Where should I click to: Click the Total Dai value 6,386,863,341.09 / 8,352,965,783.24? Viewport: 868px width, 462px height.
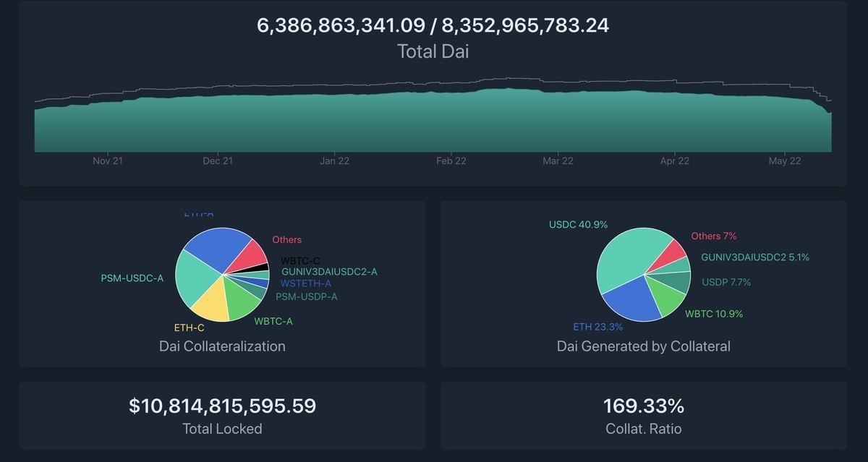433,26
